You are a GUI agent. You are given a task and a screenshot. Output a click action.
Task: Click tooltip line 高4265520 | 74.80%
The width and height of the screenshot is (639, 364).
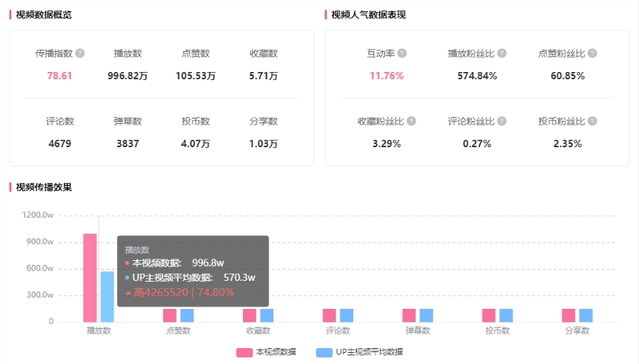pyautogui.click(x=180, y=292)
